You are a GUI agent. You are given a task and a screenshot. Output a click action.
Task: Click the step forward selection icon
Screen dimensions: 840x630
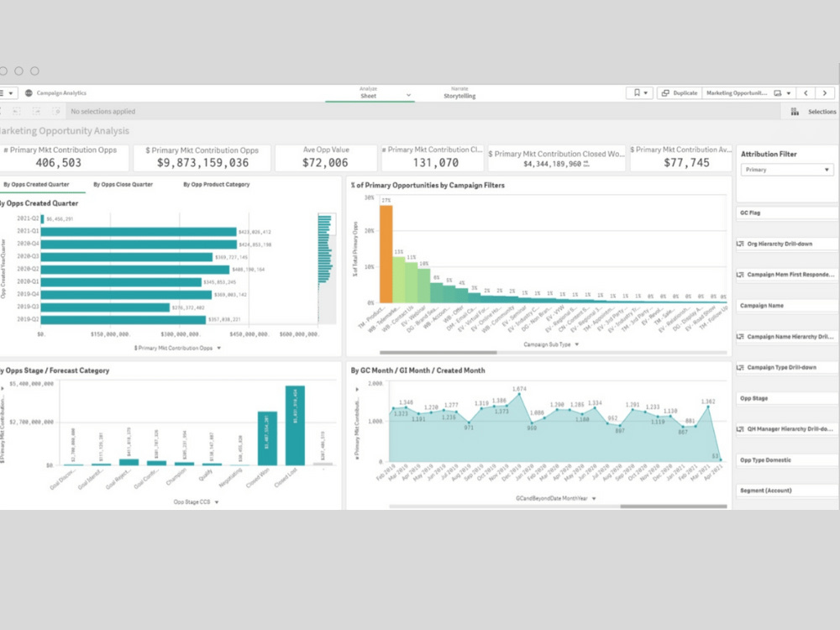click(36, 112)
